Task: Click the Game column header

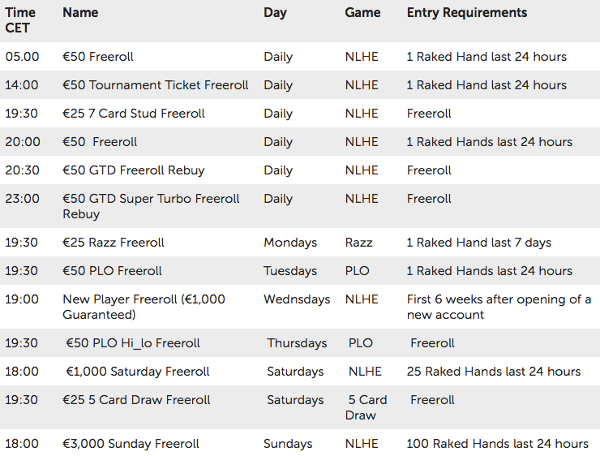Action: 362,13
